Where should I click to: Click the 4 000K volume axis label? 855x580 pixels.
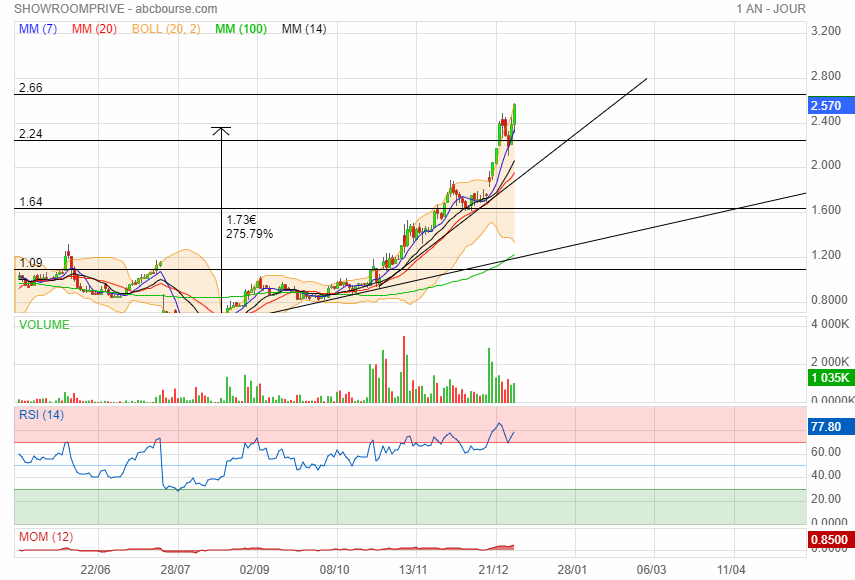830,324
